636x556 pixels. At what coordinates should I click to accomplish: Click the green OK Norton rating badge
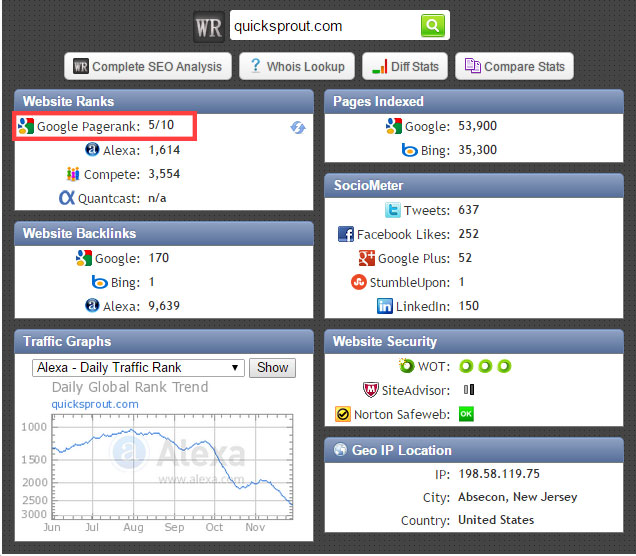(x=466, y=414)
